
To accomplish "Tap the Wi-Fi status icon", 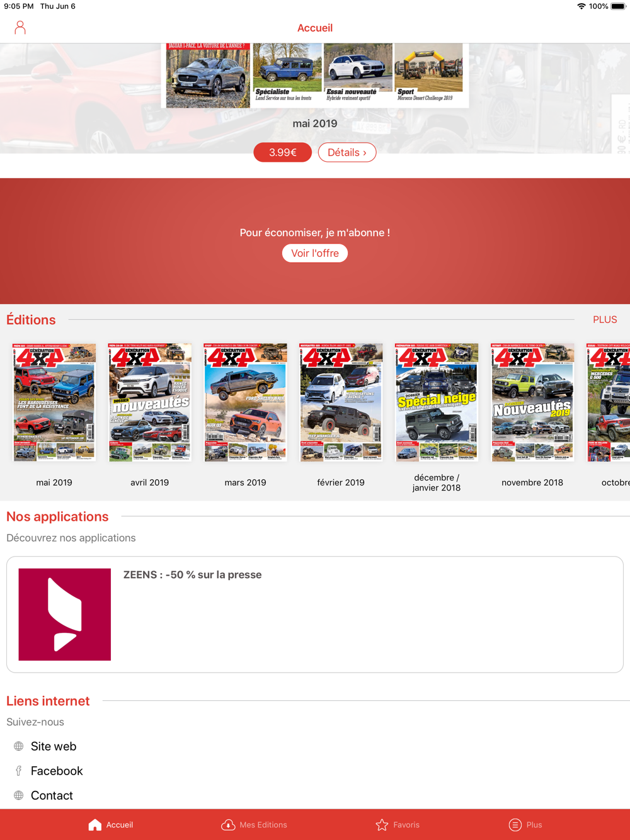I will point(581,6).
